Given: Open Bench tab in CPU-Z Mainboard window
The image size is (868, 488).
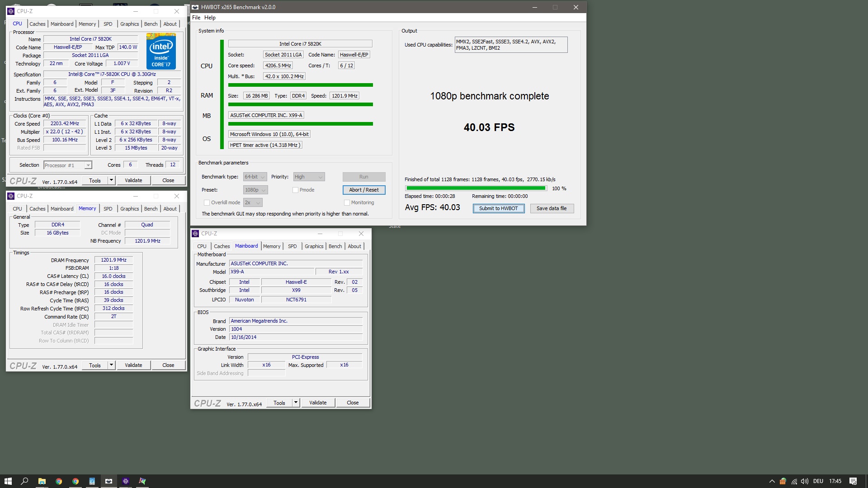Looking at the screenshot, I should tap(335, 246).
